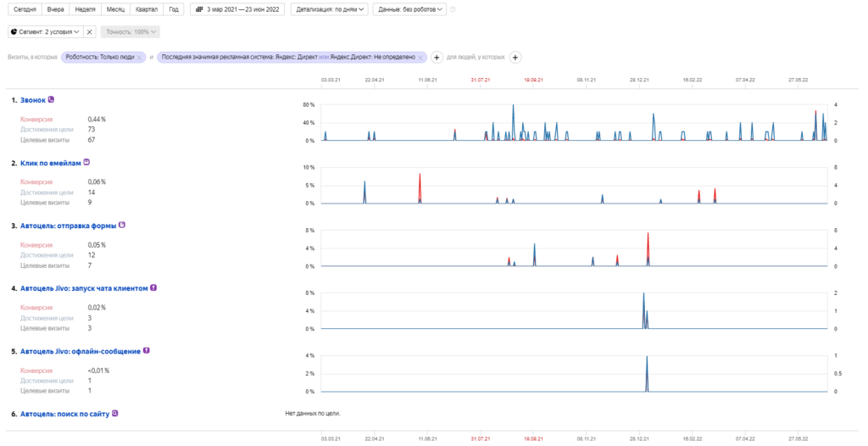This screenshot has width=868, height=446.
Task: Open the Автоцель: отправка формы goal link
Action: (x=68, y=226)
